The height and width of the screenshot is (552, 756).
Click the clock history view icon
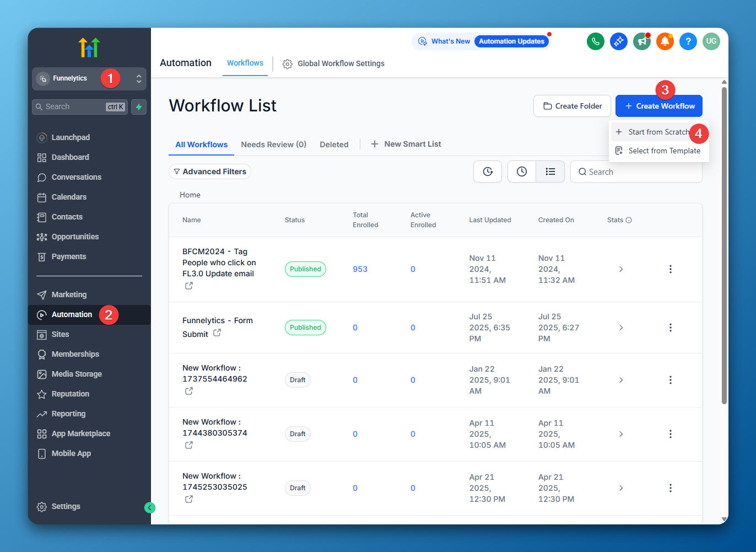click(521, 172)
